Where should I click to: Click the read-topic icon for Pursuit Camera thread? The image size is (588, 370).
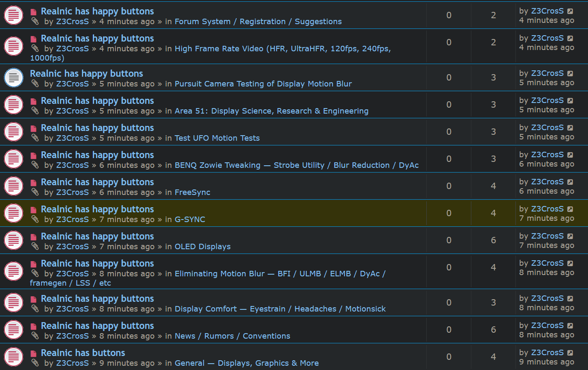pyautogui.click(x=14, y=78)
